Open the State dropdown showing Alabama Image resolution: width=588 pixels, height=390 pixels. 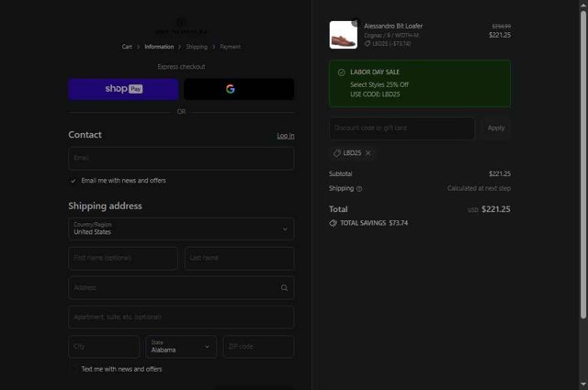click(181, 347)
